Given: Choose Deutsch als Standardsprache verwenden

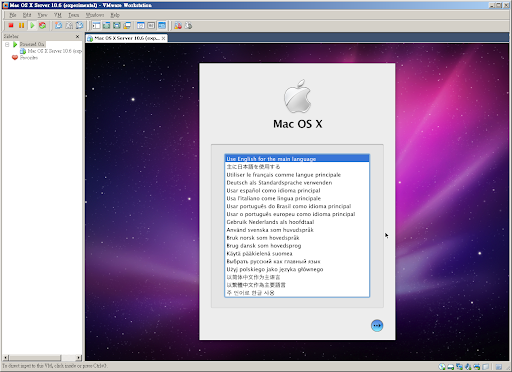Looking at the screenshot, I should coord(279,183).
